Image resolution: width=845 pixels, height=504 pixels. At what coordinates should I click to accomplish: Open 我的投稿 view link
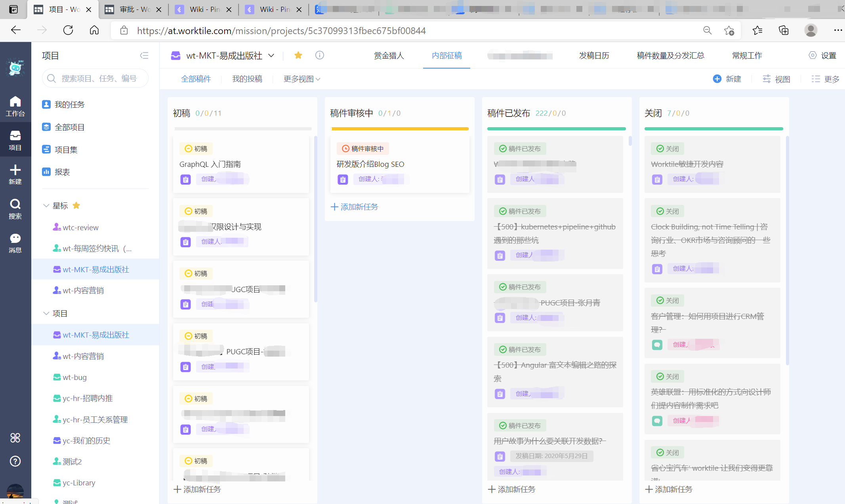coord(247,79)
